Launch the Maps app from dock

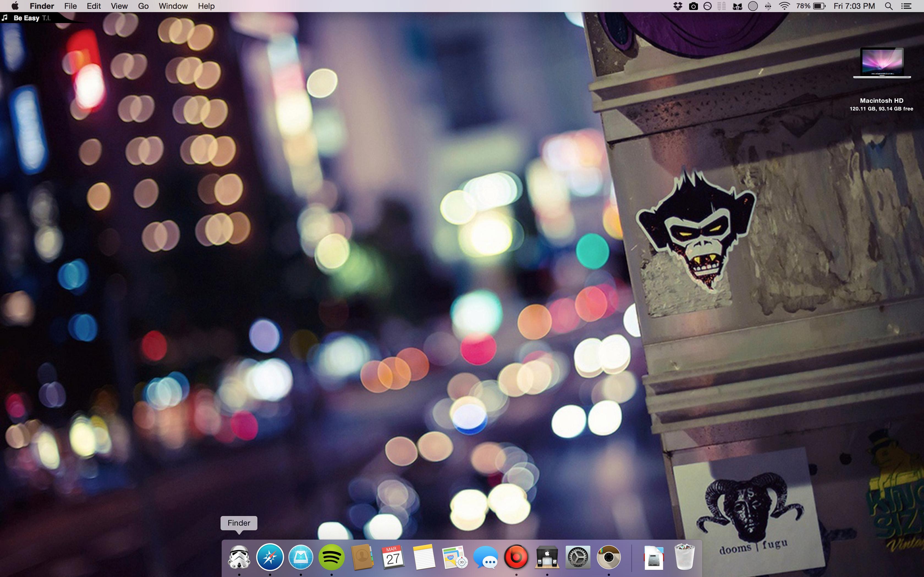[x=454, y=557]
